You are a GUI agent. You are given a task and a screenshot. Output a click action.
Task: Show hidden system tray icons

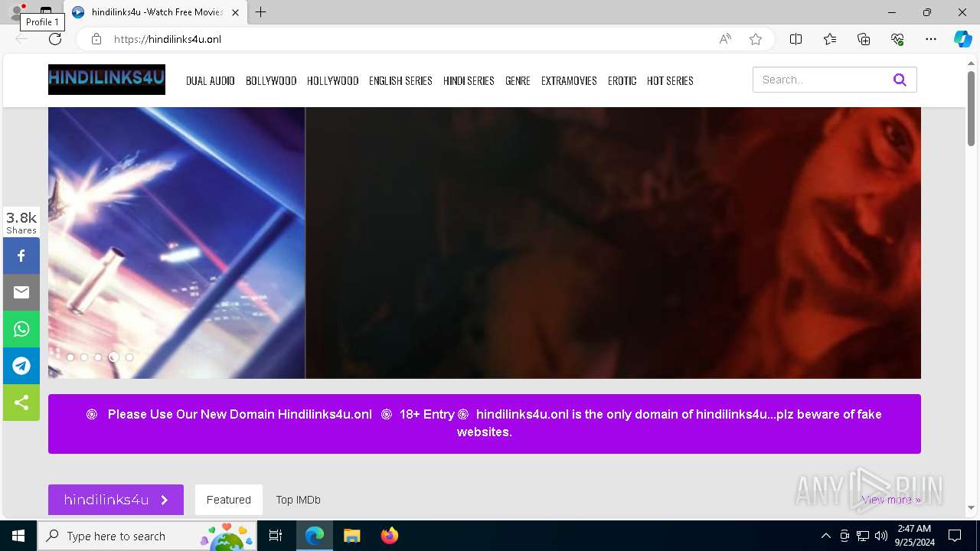pos(825,536)
